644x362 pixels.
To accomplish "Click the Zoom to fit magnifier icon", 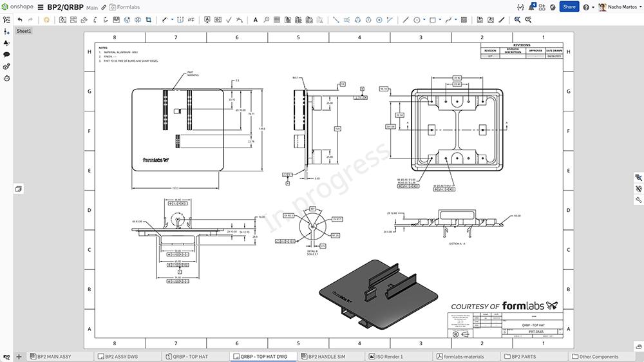I will tap(517, 20).
